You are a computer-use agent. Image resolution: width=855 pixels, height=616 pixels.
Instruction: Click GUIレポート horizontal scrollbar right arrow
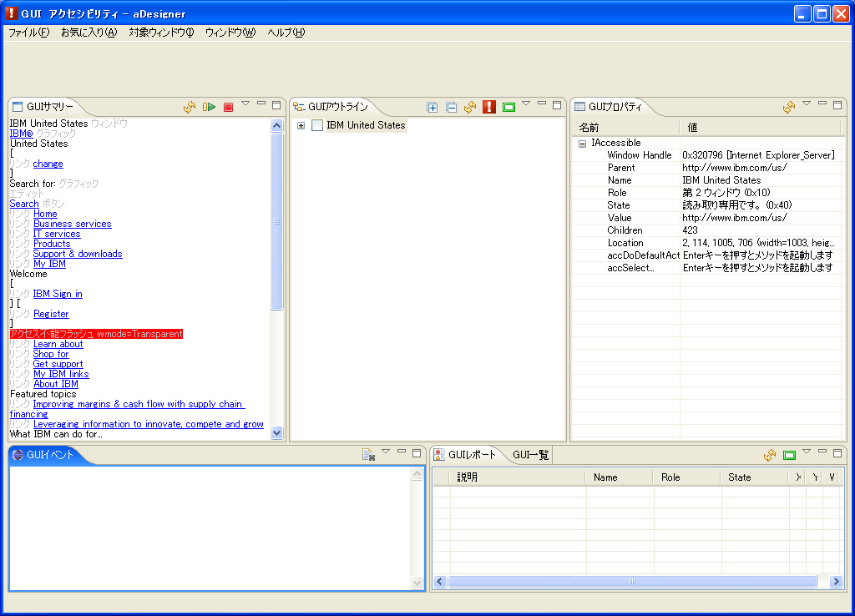click(836, 582)
